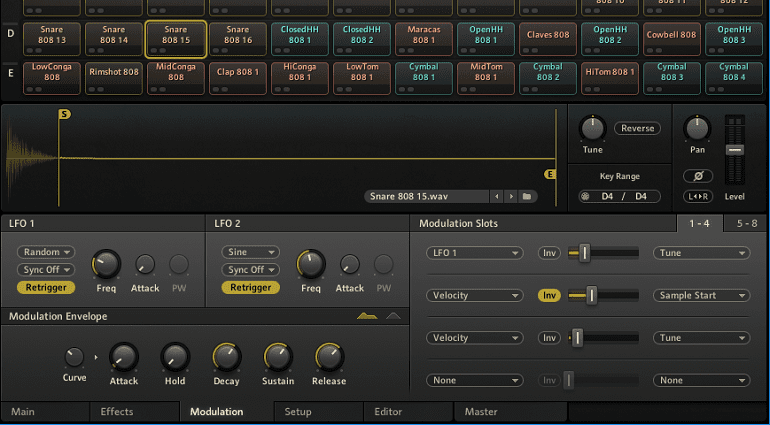Open the fourth slot None destination dropdown

pos(701,380)
